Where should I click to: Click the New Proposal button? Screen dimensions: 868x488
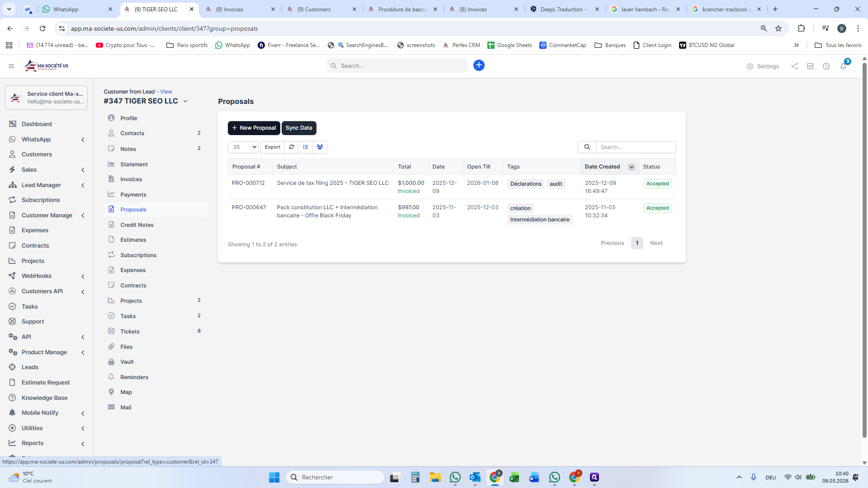[254, 128]
